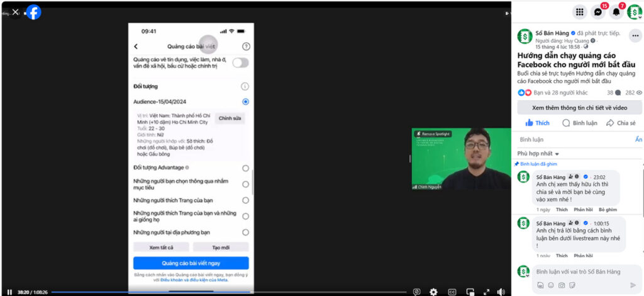Click Chỉnh sửa to edit the audience
This screenshot has height=296, width=644.
[x=230, y=118]
